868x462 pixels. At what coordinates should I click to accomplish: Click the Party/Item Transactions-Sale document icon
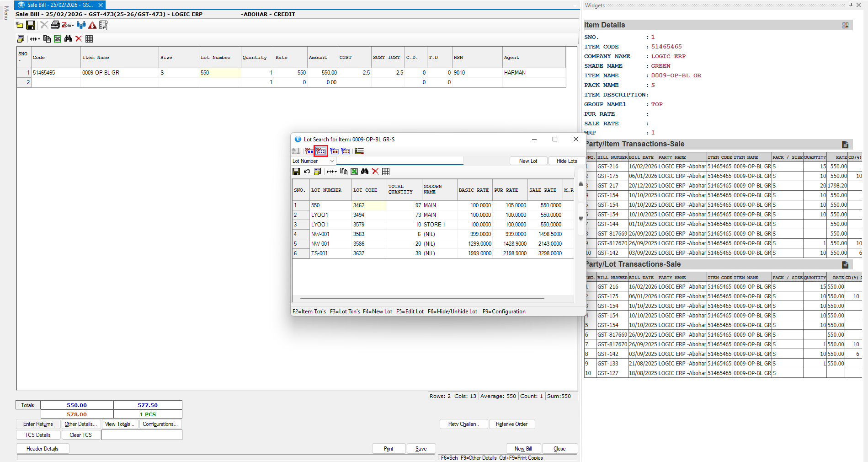tap(845, 145)
